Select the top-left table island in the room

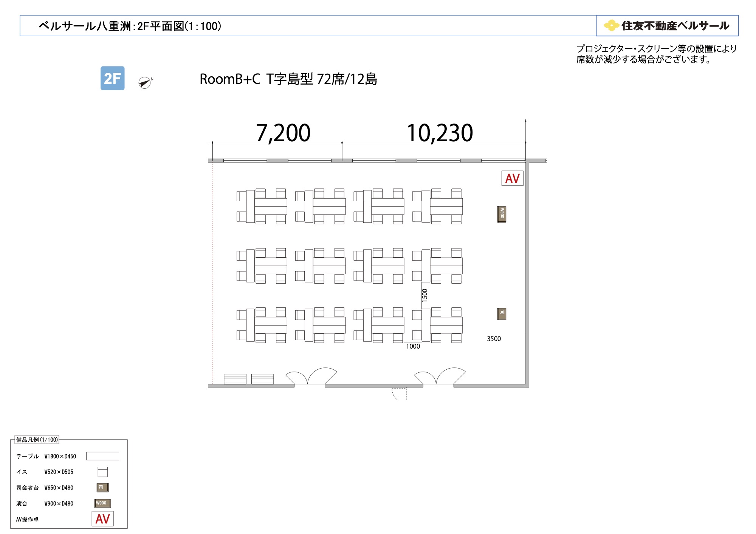pyautogui.click(x=262, y=206)
